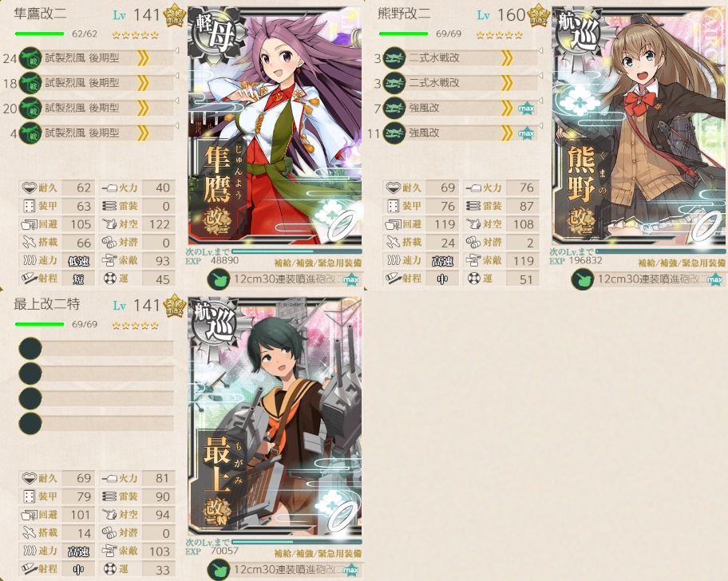Click Mogami's first empty equipment slot circle
Viewport: 728px width, 581px height.
30,349
